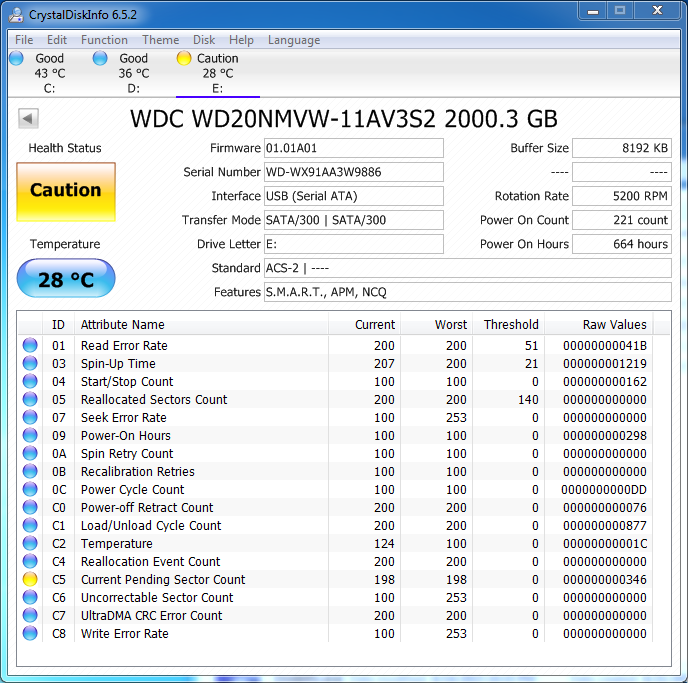This screenshot has width=688, height=683.
Task: Click the blue status orb for drive C:
Action: [16, 58]
